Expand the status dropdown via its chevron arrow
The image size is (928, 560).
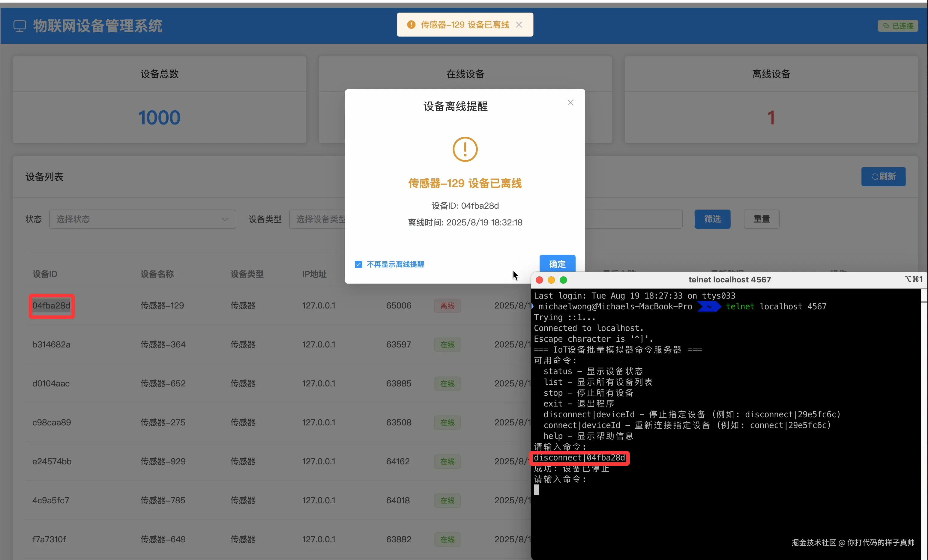225,219
